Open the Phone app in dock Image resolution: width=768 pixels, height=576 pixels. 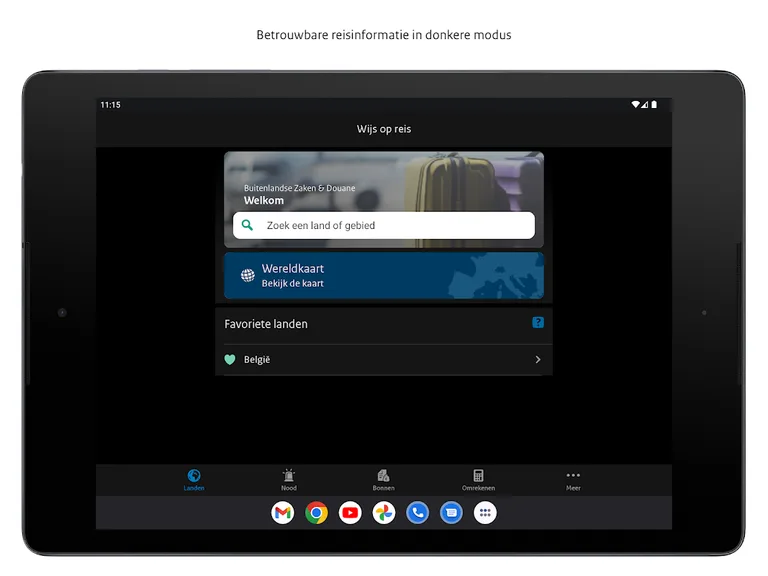pos(418,513)
